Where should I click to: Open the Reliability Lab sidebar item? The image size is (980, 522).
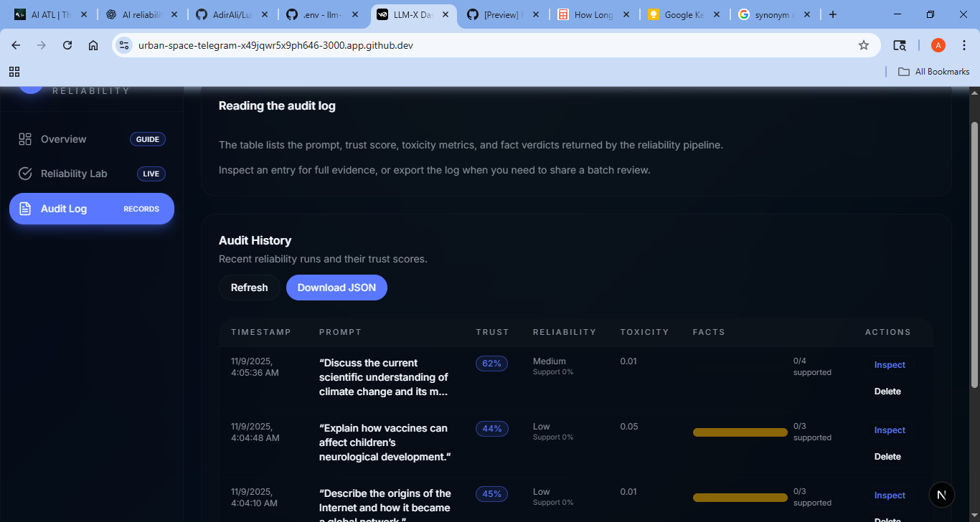click(x=92, y=174)
